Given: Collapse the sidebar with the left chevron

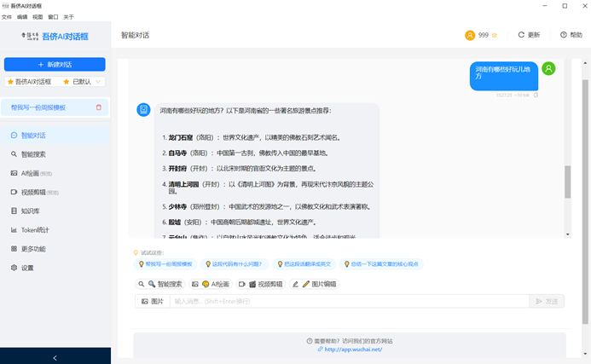Looking at the screenshot, I should [55, 357].
